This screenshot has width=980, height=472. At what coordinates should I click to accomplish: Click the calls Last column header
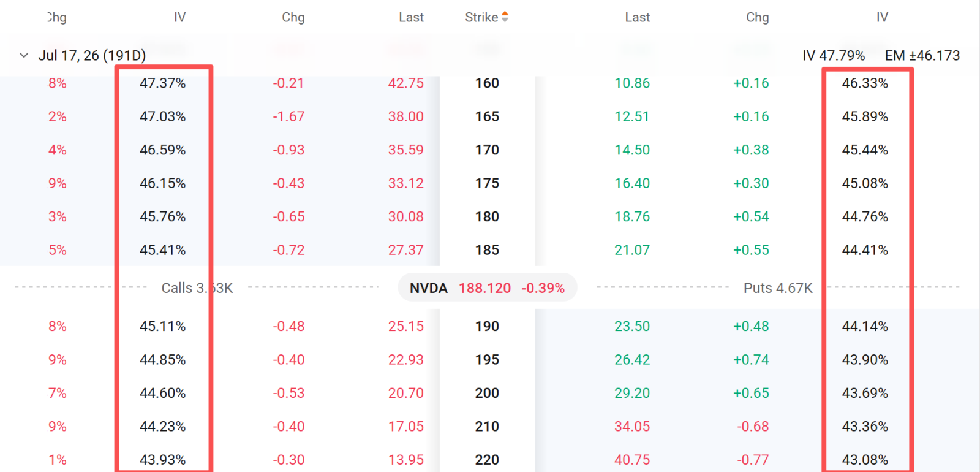(411, 17)
